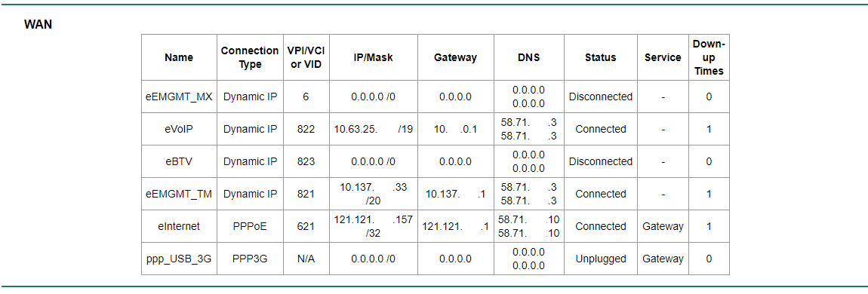Click the Gateway column header

click(x=455, y=57)
